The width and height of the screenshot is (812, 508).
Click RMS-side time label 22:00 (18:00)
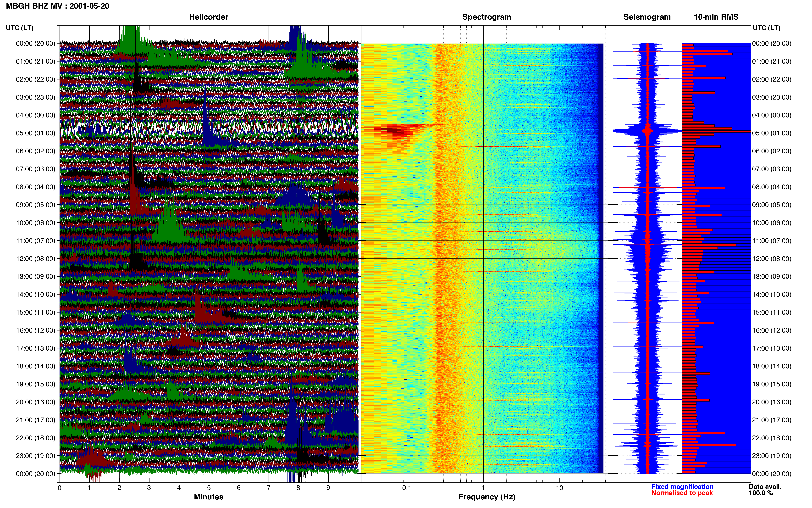772,438
